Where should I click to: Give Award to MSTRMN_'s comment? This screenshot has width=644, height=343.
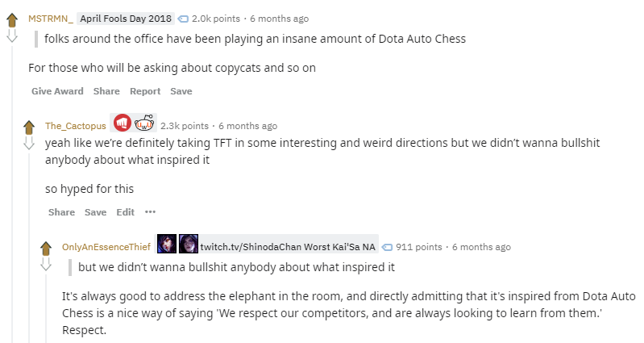pyautogui.click(x=57, y=91)
